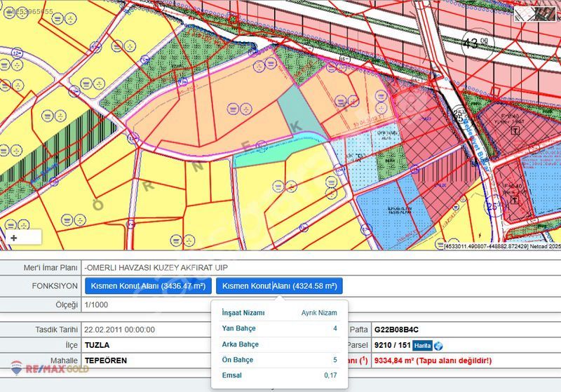
Task: Click the lower T symbol on pink zone
Action: [x=516, y=199]
